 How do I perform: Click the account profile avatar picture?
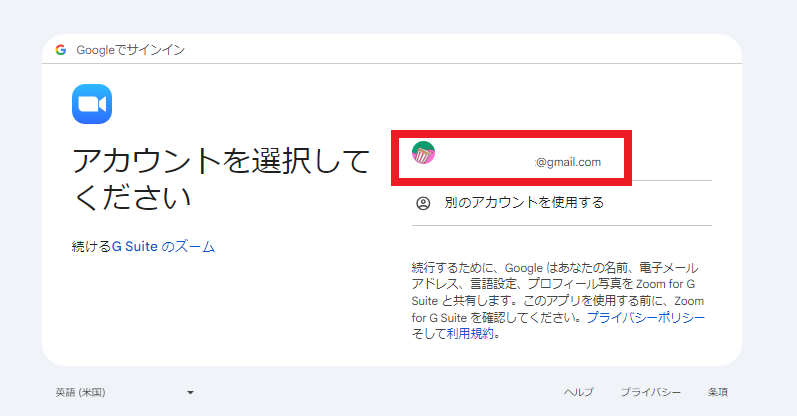tap(424, 153)
